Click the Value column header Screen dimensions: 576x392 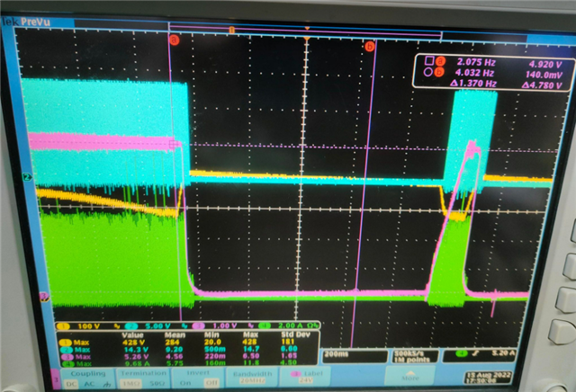pos(132,335)
